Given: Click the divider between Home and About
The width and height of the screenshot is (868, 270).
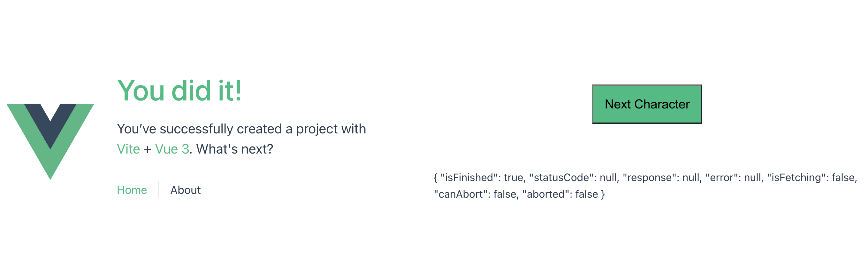Looking at the screenshot, I should pos(158,190).
